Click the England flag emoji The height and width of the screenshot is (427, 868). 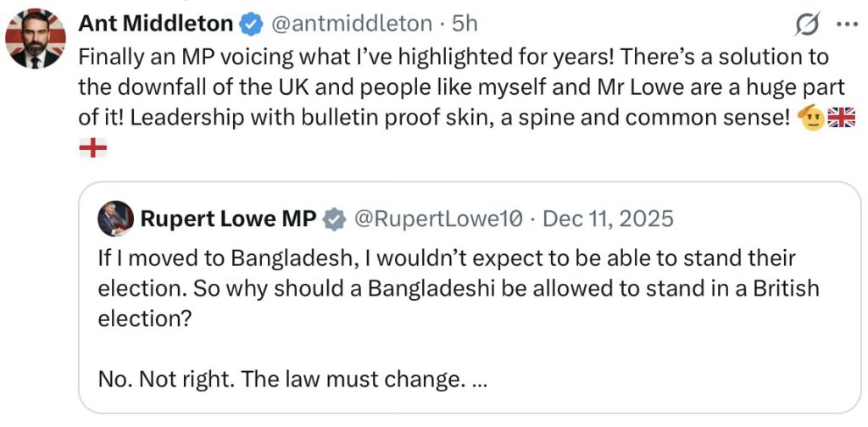coord(92,149)
